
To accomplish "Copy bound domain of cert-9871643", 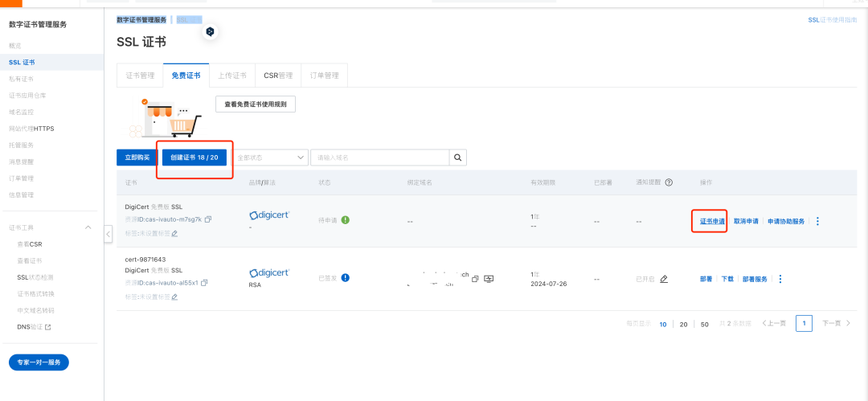I will (475, 279).
